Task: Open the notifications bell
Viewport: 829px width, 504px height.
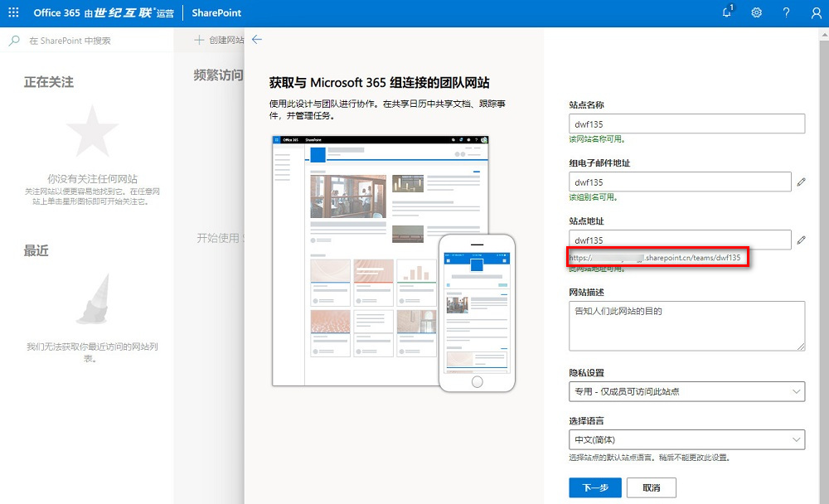Action: tap(728, 12)
